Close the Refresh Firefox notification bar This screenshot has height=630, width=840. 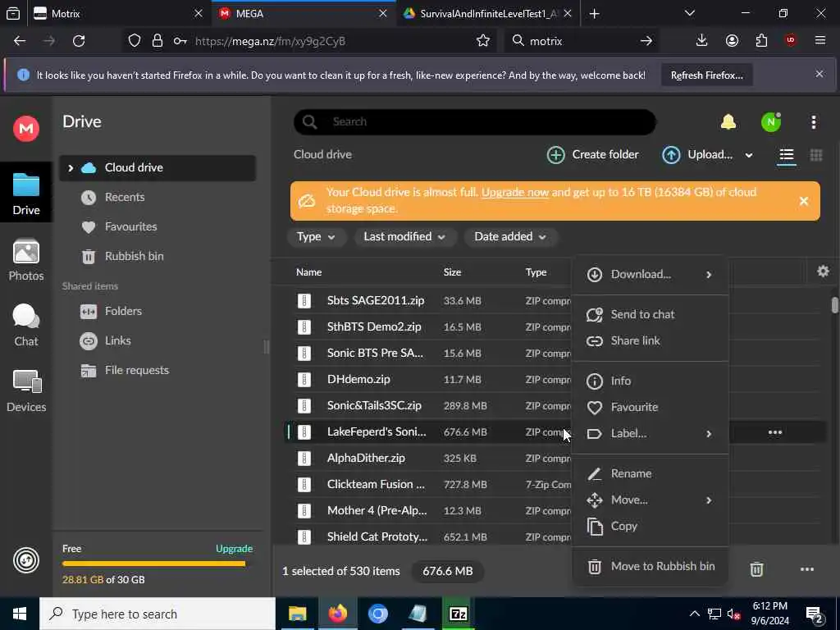pyautogui.click(x=819, y=75)
